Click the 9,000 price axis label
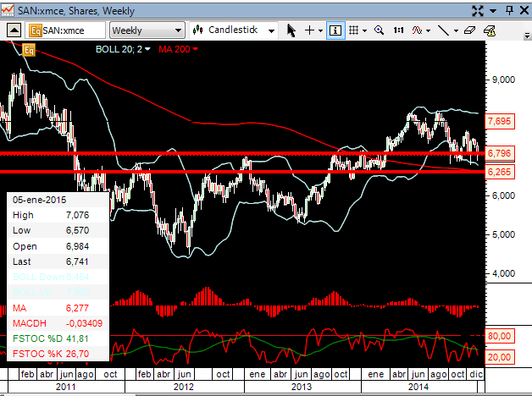Screen dimensions: 532x396 (x=503, y=80)
